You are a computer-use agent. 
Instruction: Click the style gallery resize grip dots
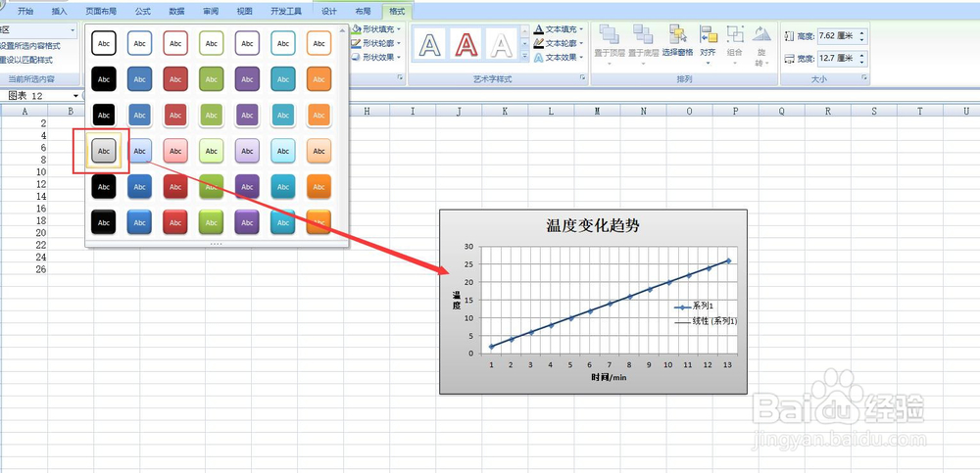click(217, 244)
